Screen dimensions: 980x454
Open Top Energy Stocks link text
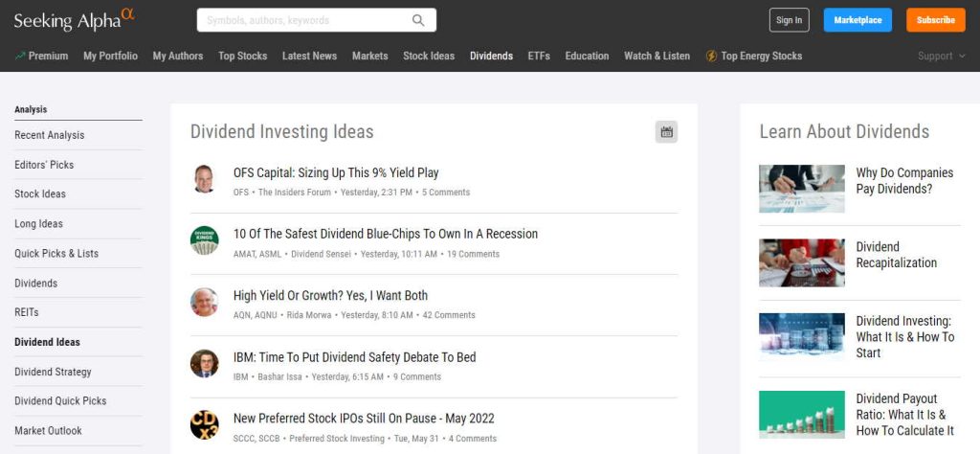coord(761,57)
